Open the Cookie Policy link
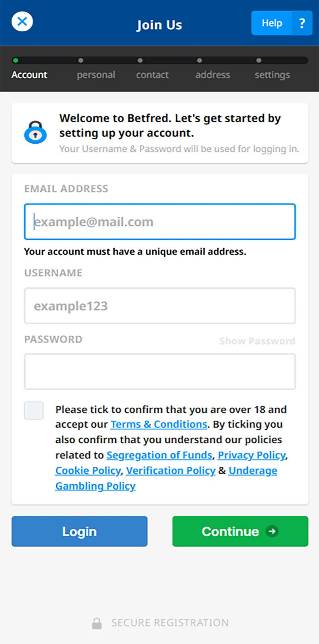The width and height of the screenshot is (319, 644). (88, 471)
